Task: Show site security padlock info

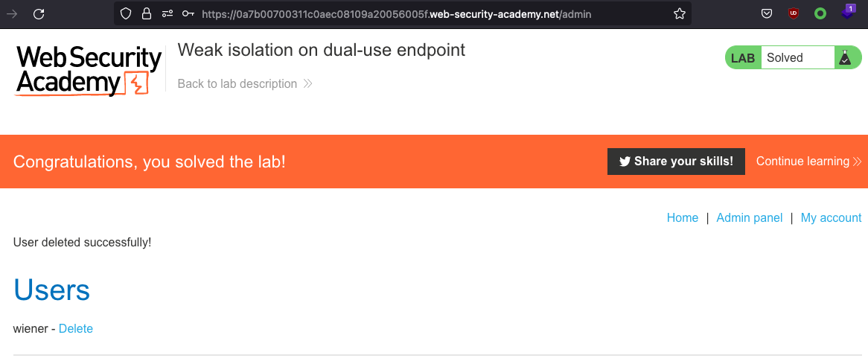Action: coord(147,13)
